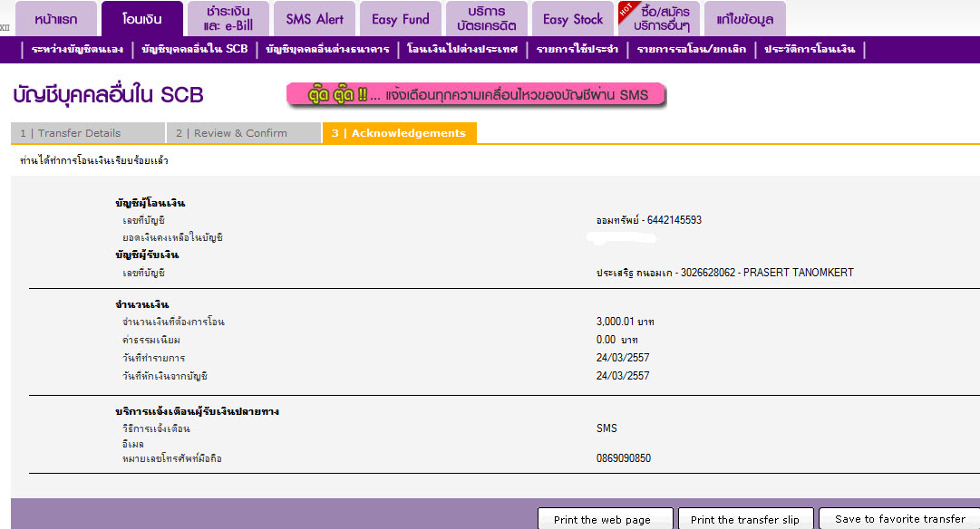Click the อีเมล label
Viewport: 980px width, 529px height.
[x=133, y=444]
